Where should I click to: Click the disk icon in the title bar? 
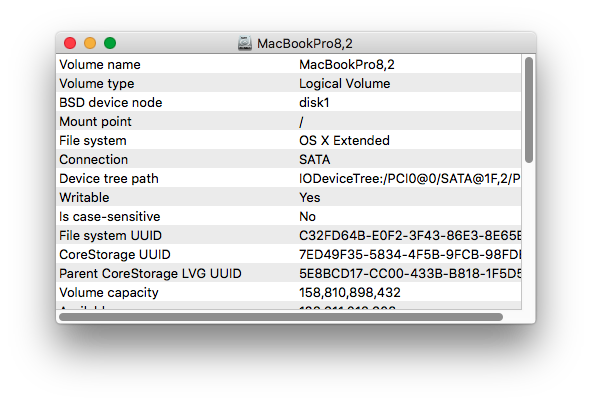(245, 43)
